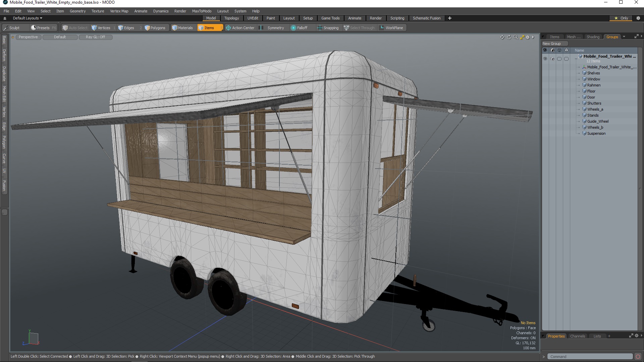
Task: Toggle render camera of Mobile_Food_Trailer group
Action: point(552,59)
